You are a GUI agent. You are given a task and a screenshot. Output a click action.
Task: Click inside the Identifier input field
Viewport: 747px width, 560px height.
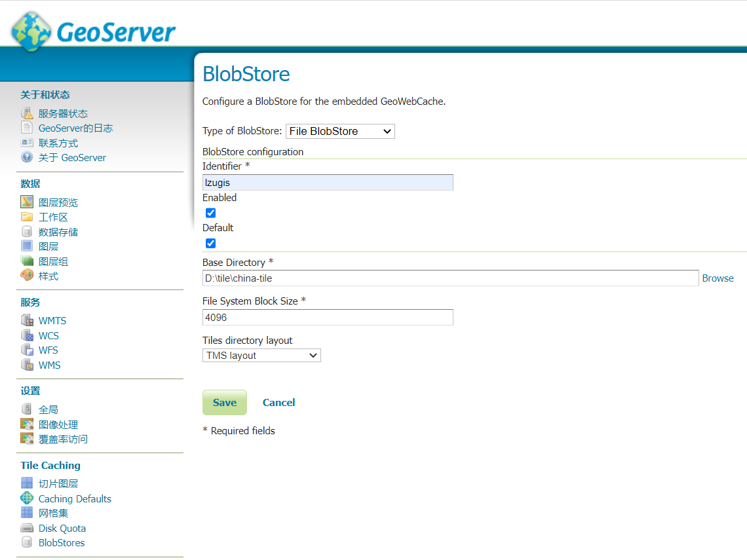328,182
